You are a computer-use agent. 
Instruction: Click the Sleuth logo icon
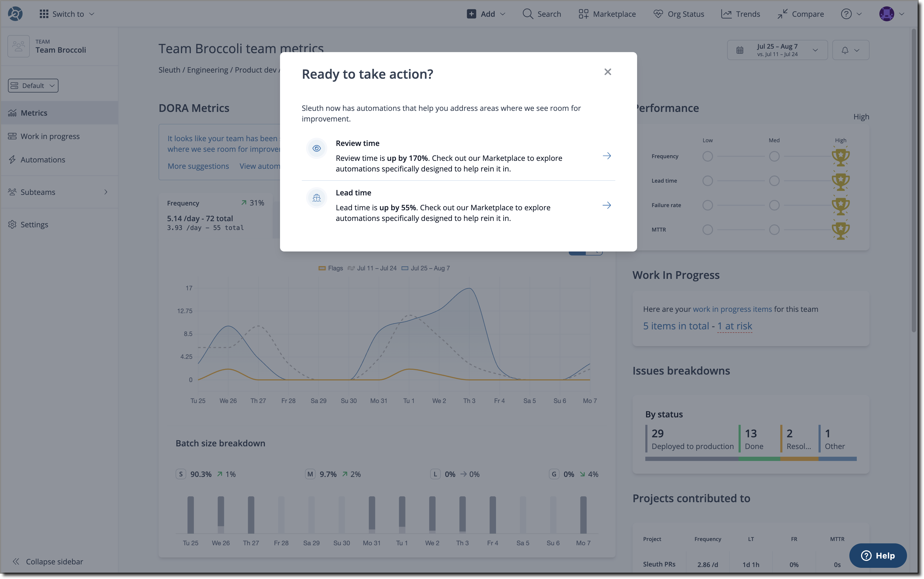tap(15, 14)
